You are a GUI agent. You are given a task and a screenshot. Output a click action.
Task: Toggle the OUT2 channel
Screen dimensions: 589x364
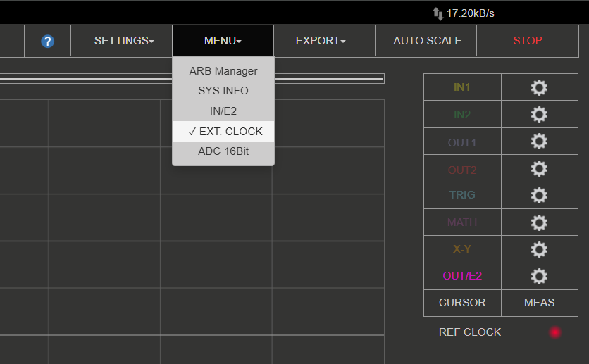462,170
